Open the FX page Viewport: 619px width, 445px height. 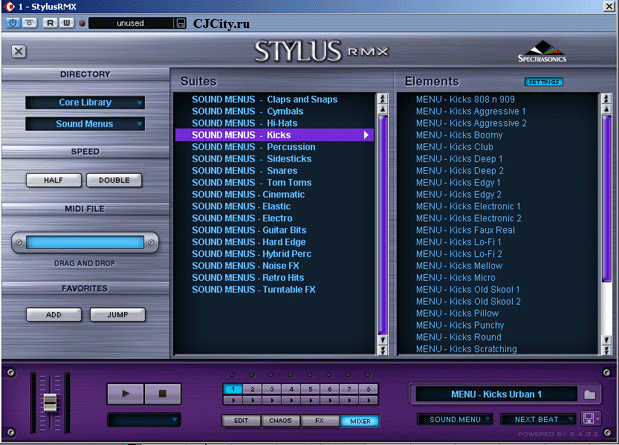pos(319,421)
